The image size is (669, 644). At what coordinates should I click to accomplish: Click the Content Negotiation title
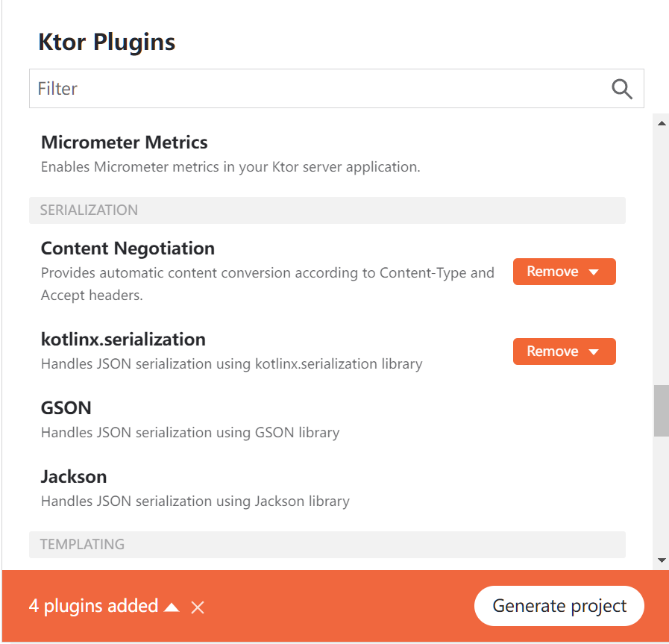point(128,248)
